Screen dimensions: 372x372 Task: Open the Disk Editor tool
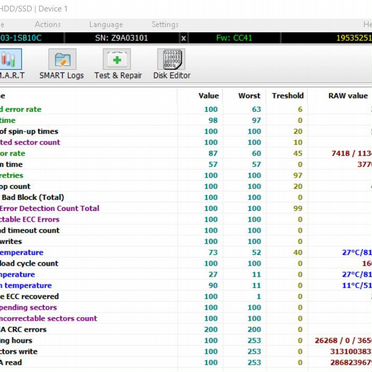(x=172, y=64)
